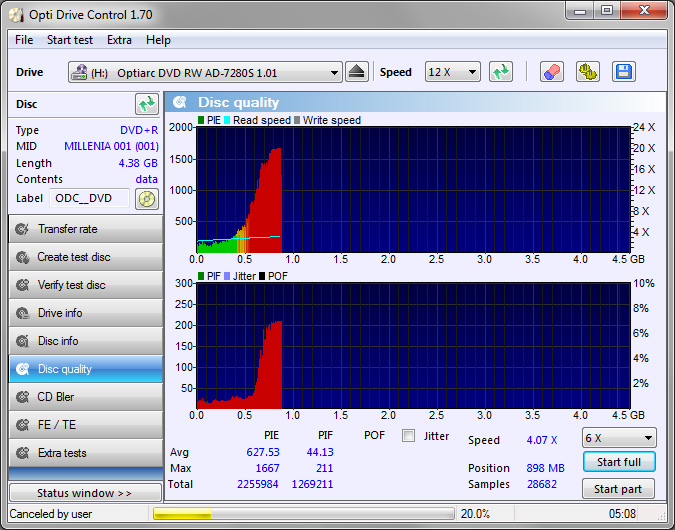This screenshot has width=675, height=530.
Task: Click the scan progress bar
Action: [x=300, y=514]
